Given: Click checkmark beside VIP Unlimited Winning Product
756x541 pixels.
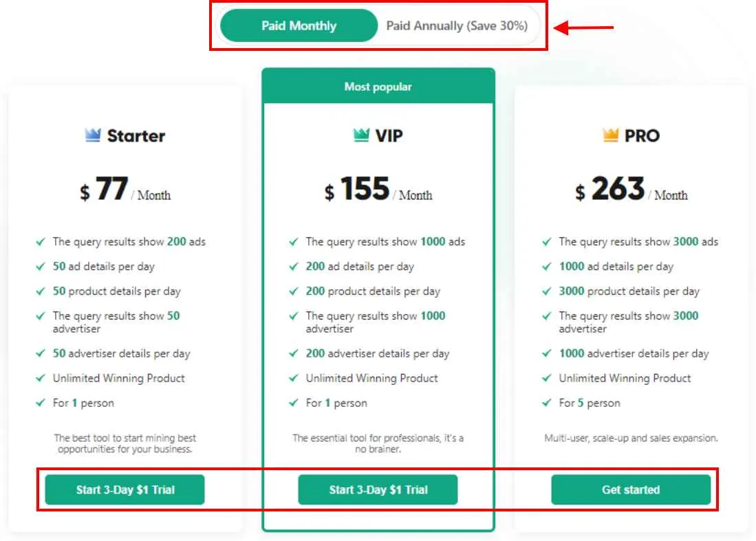Looking at the screenshot, I should pos(294,378).
